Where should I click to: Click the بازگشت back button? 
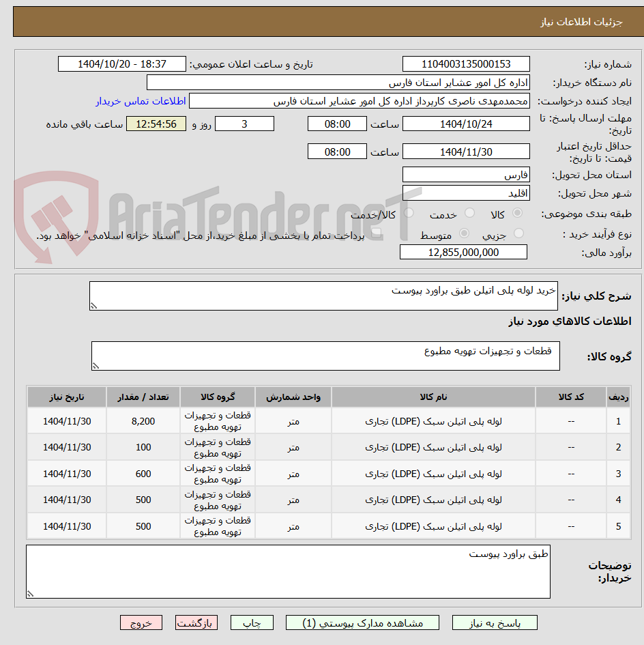click(x=196, y=622)
